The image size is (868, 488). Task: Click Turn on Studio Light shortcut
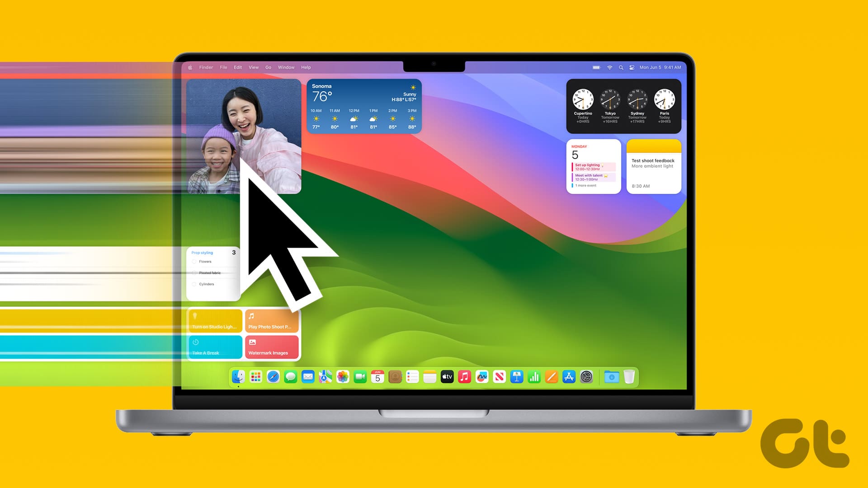(213, 320)
